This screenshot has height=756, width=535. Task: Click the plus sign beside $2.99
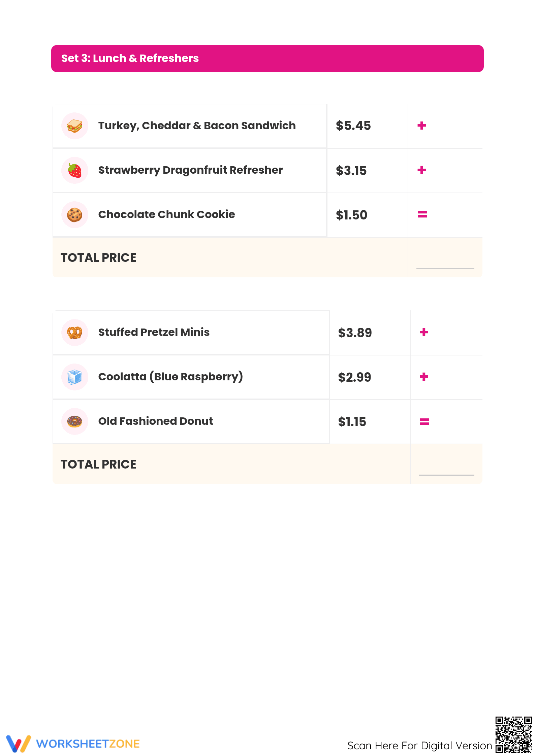(x=424, y=377)
